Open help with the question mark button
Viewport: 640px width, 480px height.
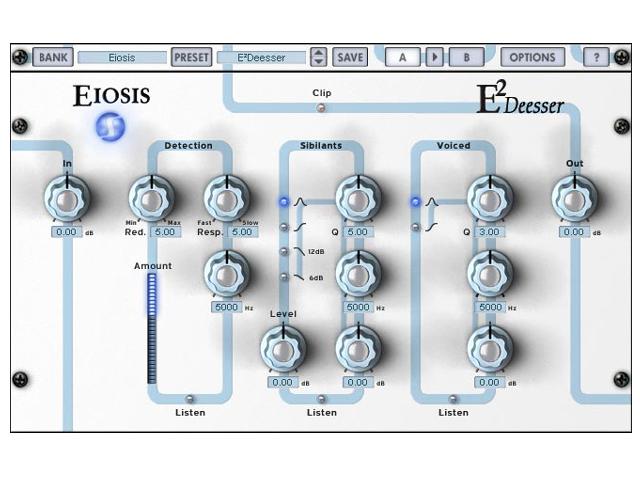pos(596,57)
